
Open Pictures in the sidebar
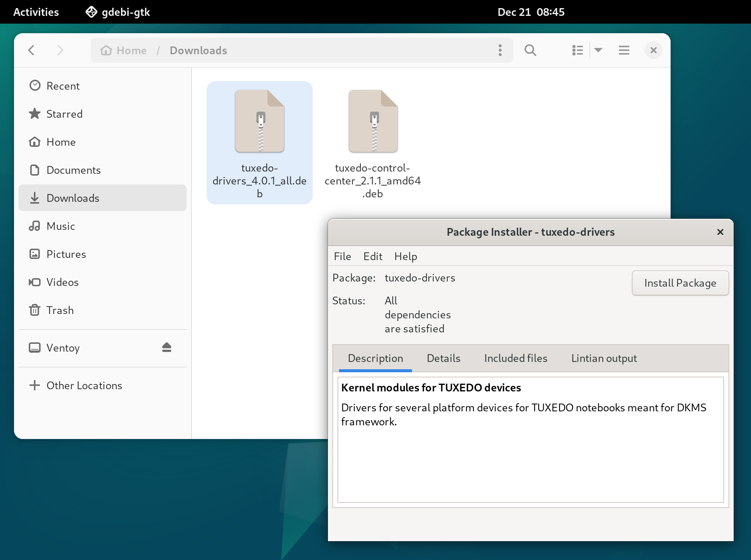click(103, 254)
